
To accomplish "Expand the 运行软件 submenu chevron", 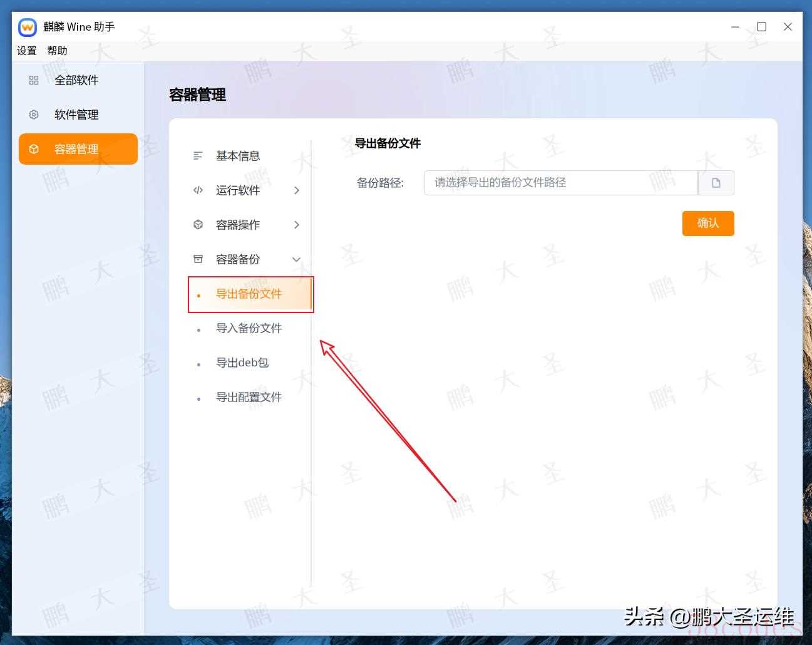I will [297, 190].
